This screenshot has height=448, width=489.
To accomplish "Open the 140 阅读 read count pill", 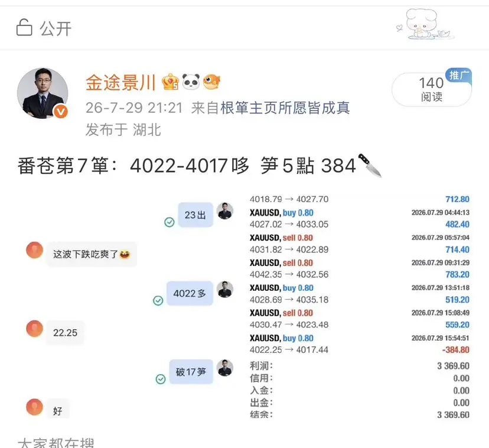I will click(432, 90).
